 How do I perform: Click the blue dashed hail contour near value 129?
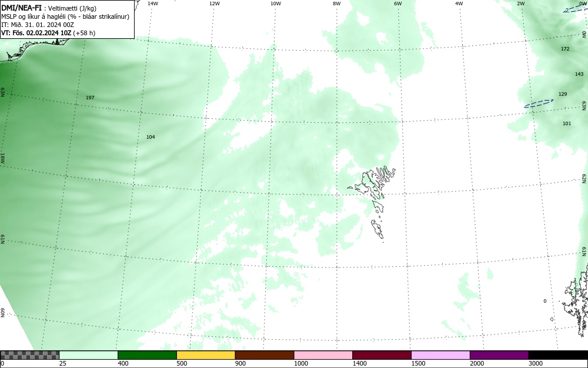pyautogui.click(x=539, y=103)
